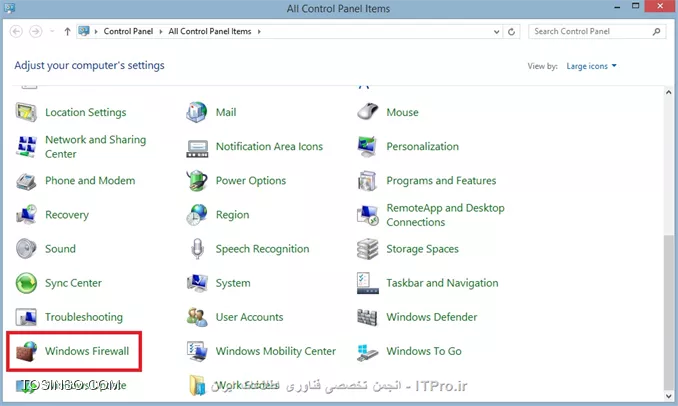Screen dimensions: 678x406
Task: Open the Storage Spaces icon
Action: click(368, 249)
